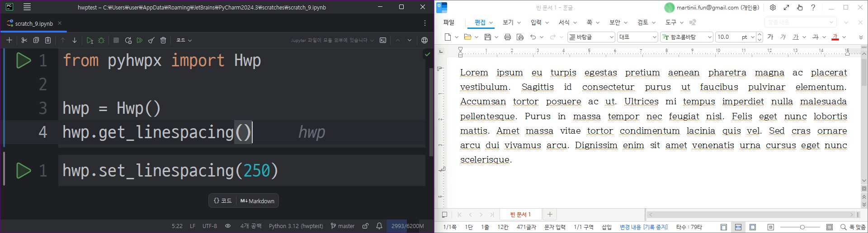Move the cell down with the down arrow
Viewport: 868px width, 233px height.
tap(75, 40)
